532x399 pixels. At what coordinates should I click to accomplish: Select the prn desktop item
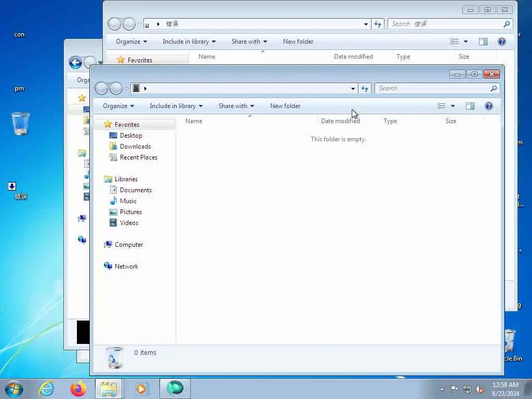coord(19,88)
